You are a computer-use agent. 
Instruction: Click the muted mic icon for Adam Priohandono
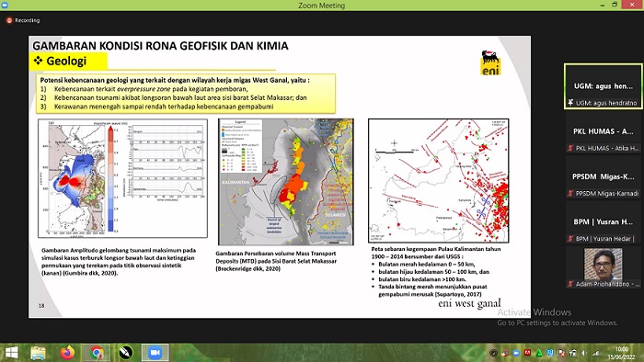(570, 284)
